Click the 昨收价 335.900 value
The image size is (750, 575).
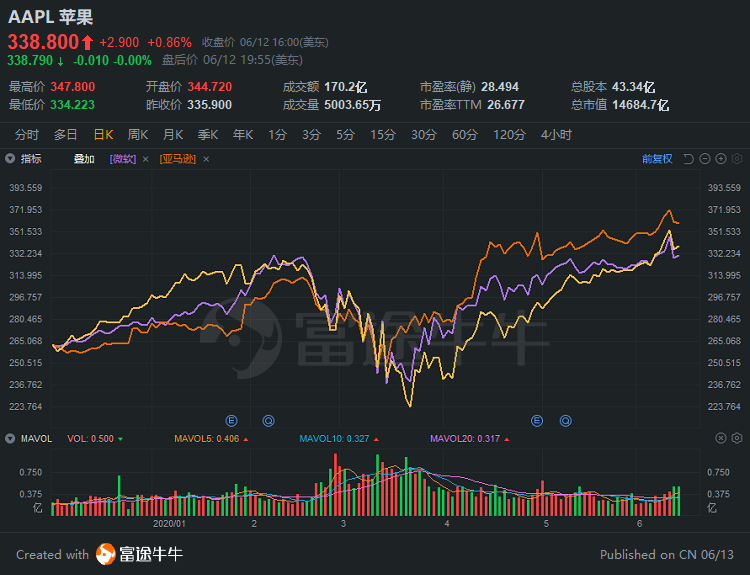[x=210, y=104]
